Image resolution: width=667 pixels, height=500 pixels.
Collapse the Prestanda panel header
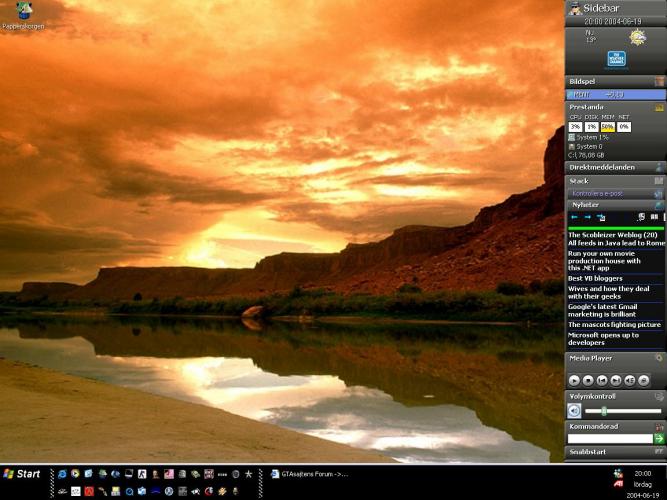pyautogui.click(x=615, y=107)
